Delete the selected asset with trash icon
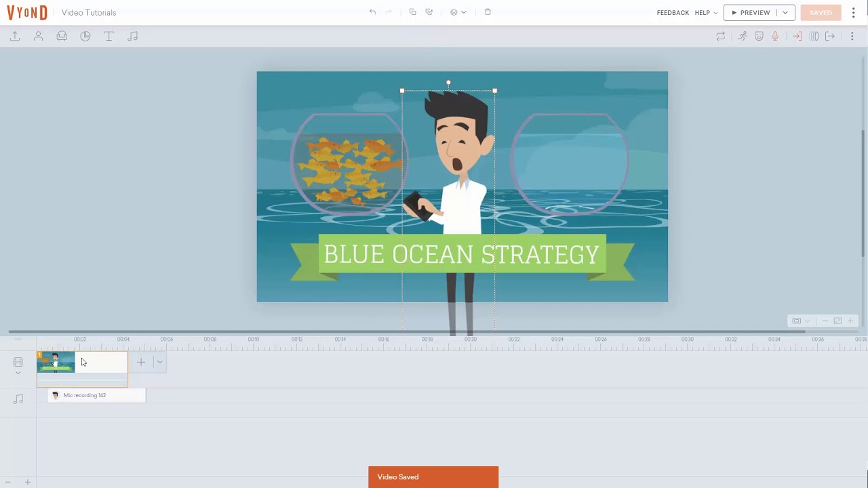 pyautogui.click(x=488, y=12)
